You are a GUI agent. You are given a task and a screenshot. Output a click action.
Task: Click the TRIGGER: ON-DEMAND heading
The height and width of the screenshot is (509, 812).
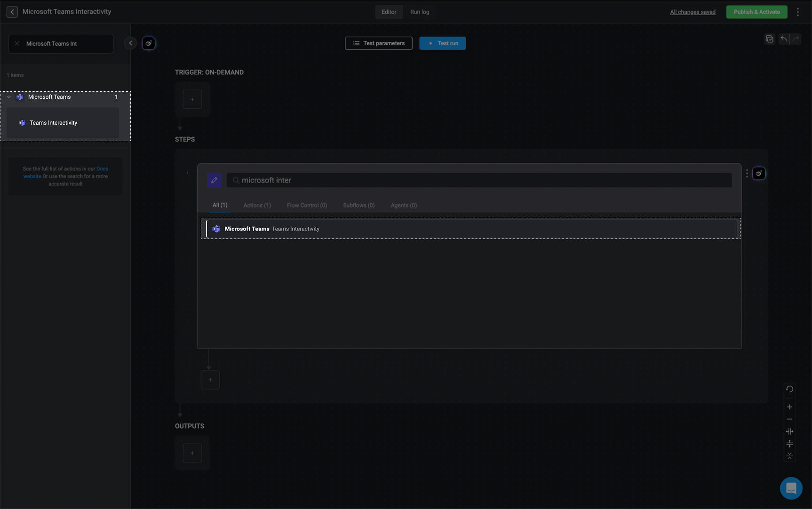[209, 72]
